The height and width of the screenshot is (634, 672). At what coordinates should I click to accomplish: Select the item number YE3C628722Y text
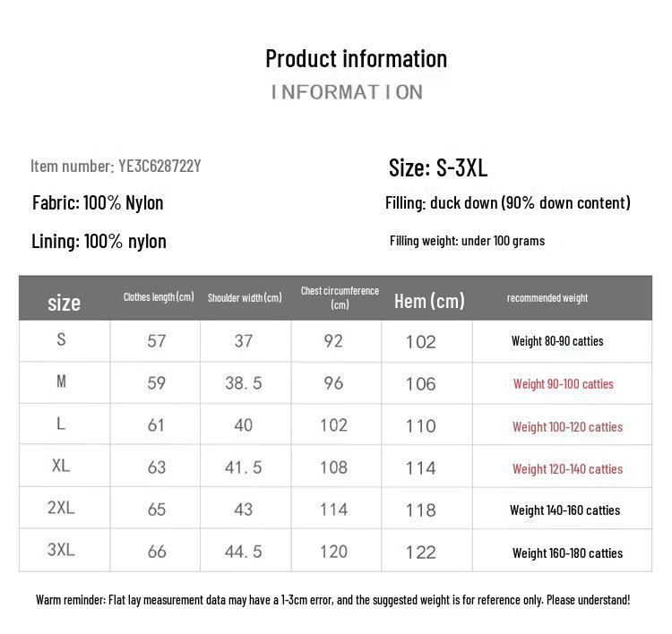(116, 166)
